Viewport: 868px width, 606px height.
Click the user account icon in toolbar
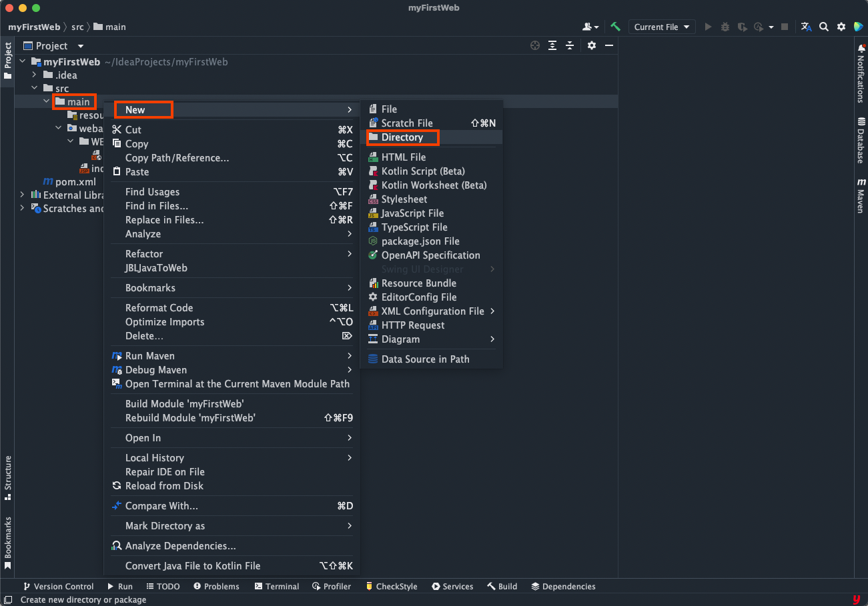tap(590, 27)
